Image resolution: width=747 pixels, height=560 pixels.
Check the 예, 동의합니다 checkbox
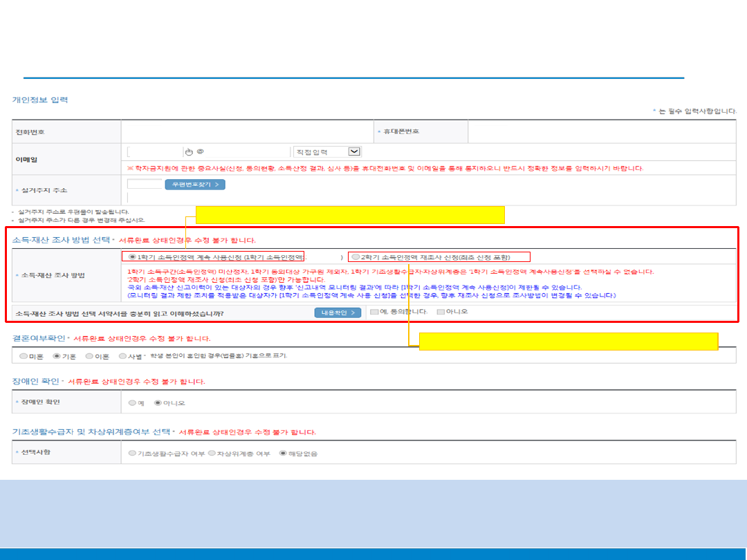tap(374, 312)
